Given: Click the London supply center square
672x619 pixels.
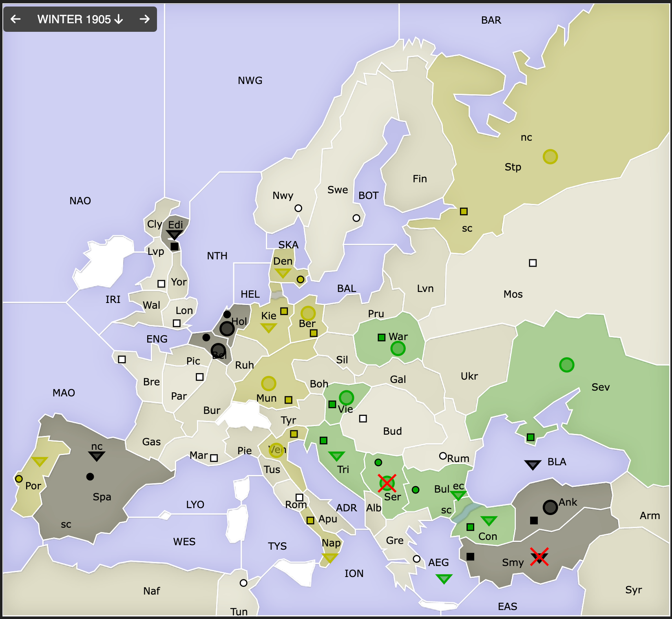Looking at the screenshot, I should pos(177,323).
